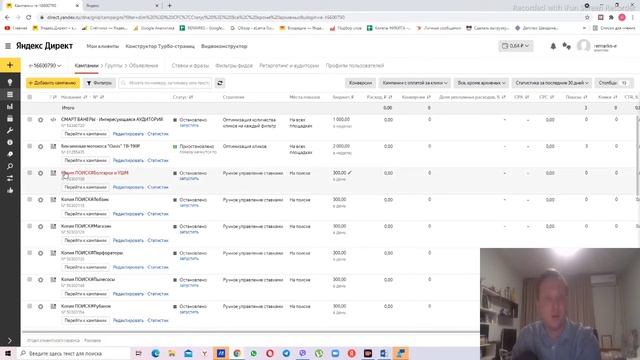Image resolution: width=640 pixels, height=360 pixels.
Task: Click the browser address bar URL
Action: coord(196,17)
